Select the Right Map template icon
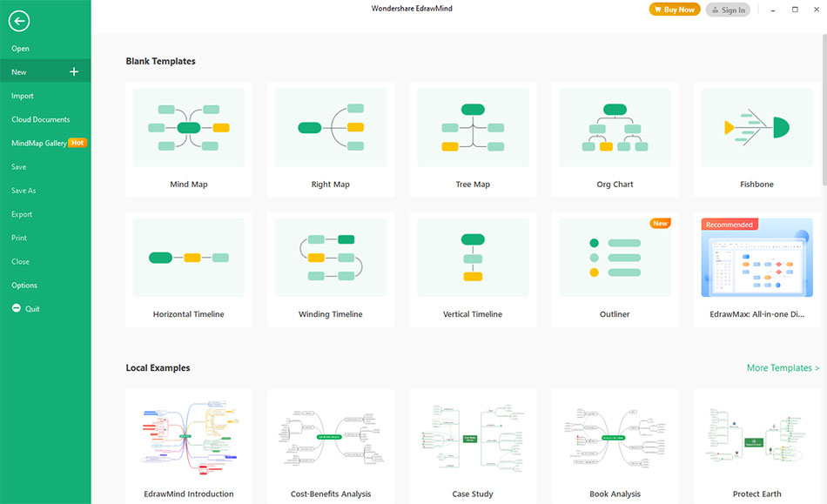The height and width of the screenshot is (504, 827). coord(331,128)
